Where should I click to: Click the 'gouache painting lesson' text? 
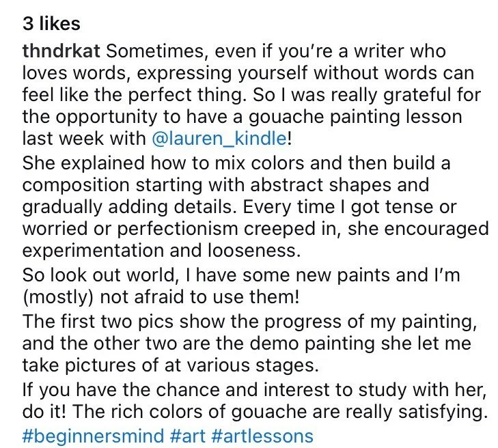[x=355, y=117]
